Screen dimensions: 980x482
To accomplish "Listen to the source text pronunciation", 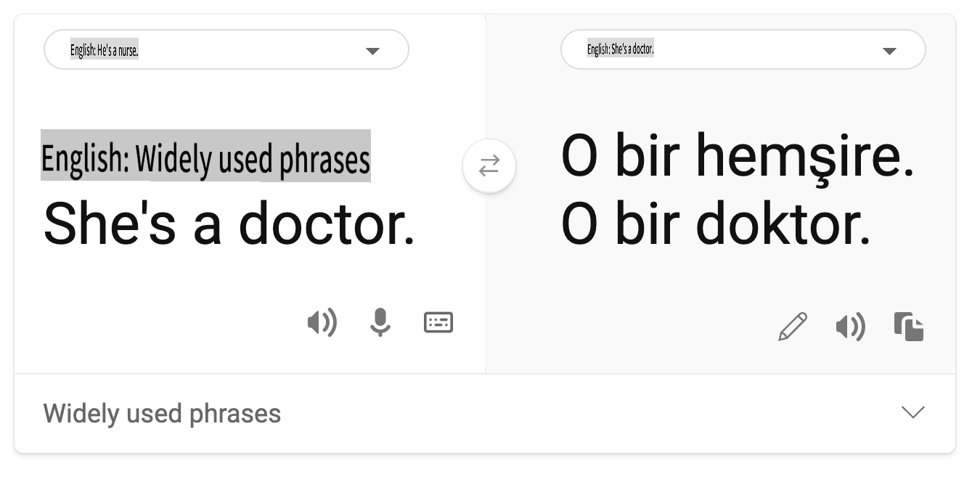I will (x=322, y=322).
